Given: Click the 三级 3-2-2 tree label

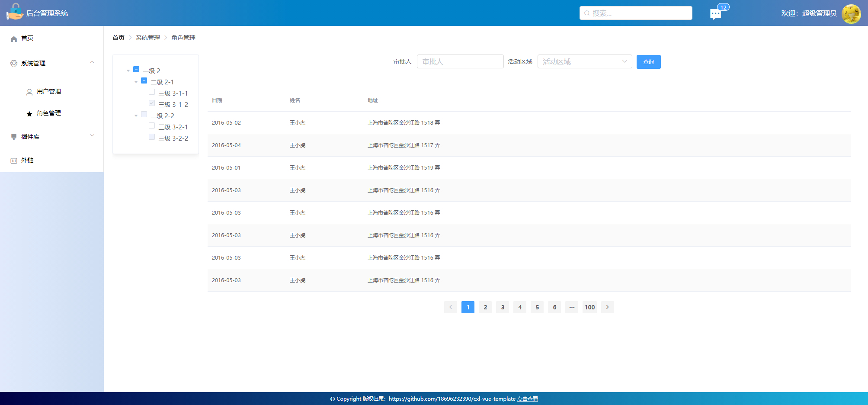Looking at the screenshot, I should click(173, 138).
